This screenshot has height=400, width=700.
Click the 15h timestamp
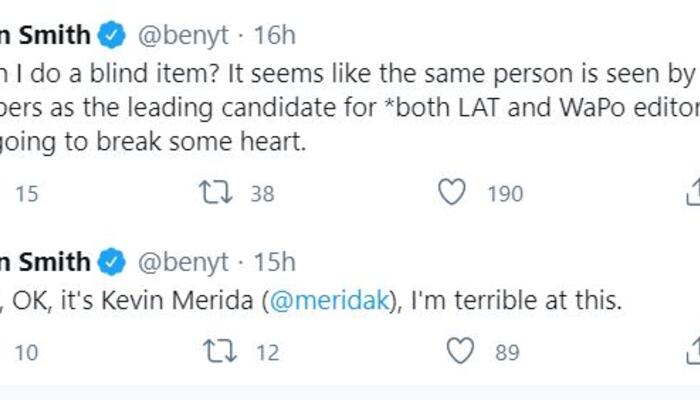tap(275, 263)
